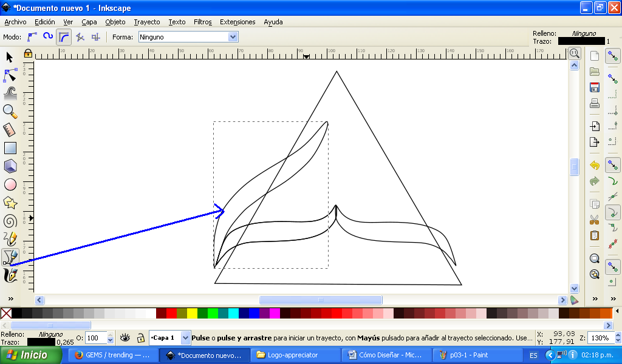Image resolution: width=622 pixels, height=364 pixels.
Task: Set mode to straight line segments
Action: pos(80,37)
